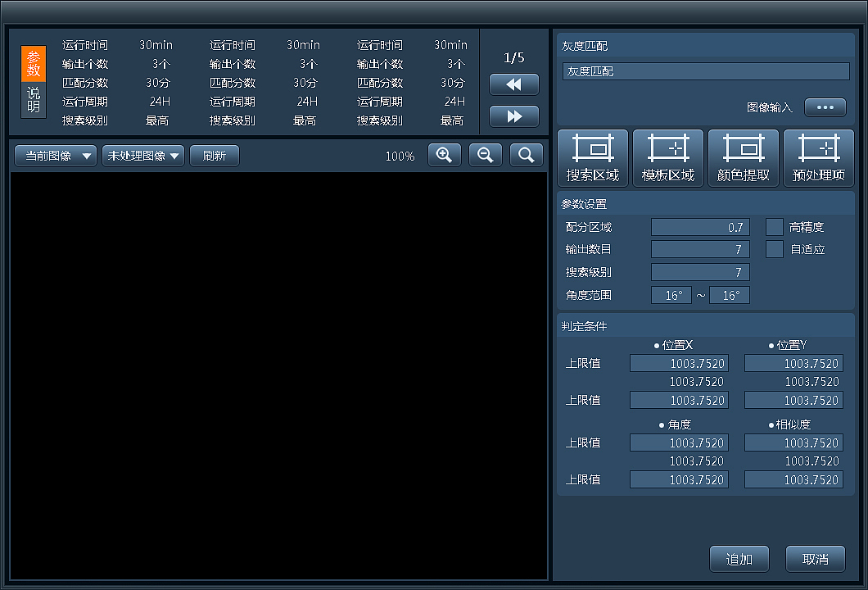Open 图像输入 browse ellipsis button
The image size is (868, 590).
[825, 107]
